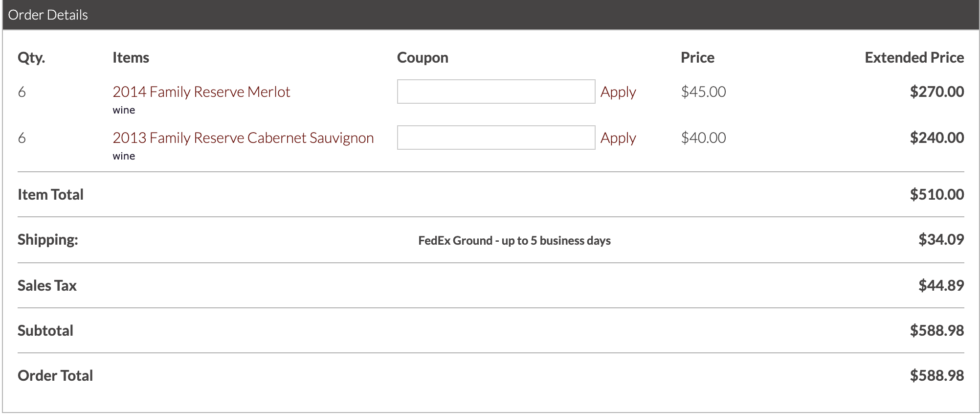Click the $510.00 item total amount
980x415 pixels.
point(936,194)
